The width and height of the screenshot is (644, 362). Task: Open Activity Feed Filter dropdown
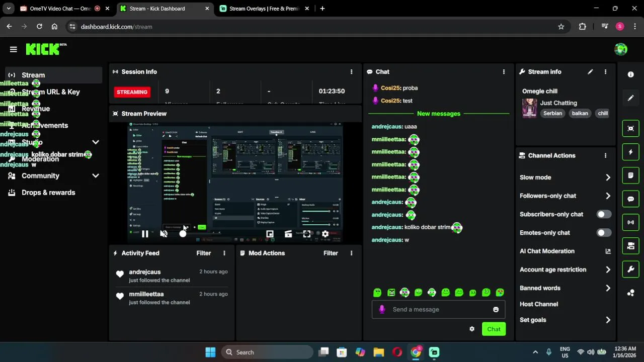[204, 253]
